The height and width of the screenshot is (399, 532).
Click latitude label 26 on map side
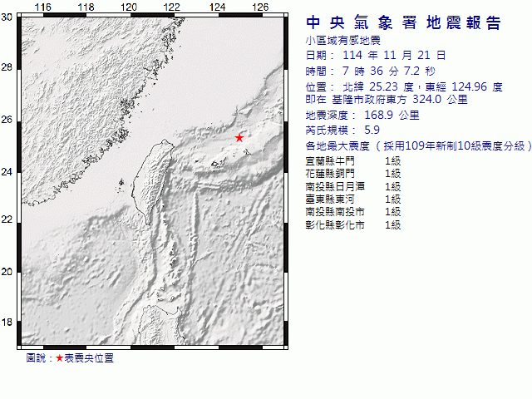point(7,120)
